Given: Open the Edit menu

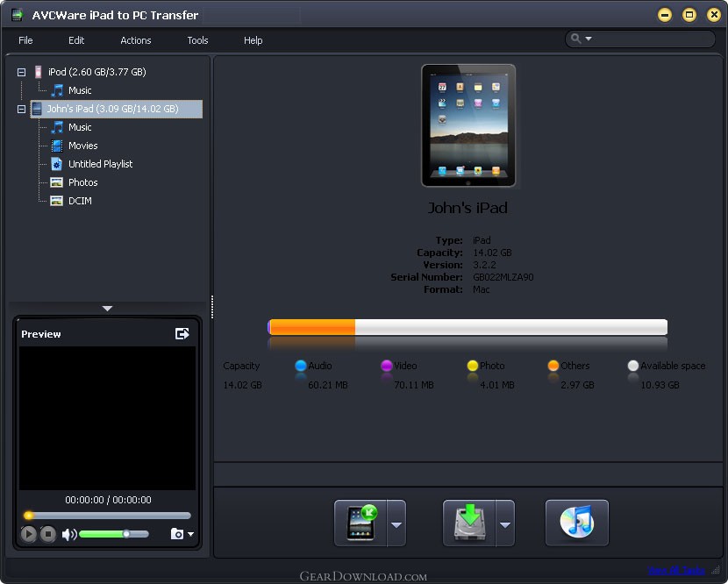Looking at the screenshot, I should (76, 40).
